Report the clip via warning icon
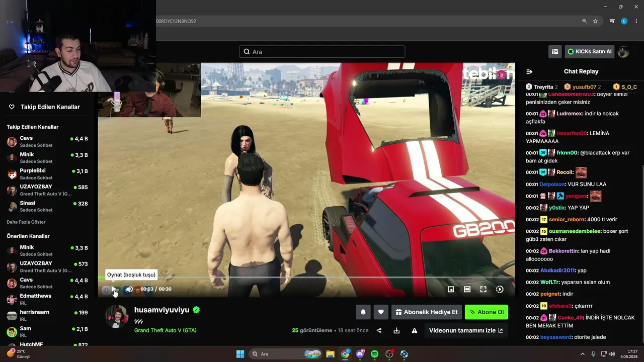The image size is (644, 362). [415, 330]
